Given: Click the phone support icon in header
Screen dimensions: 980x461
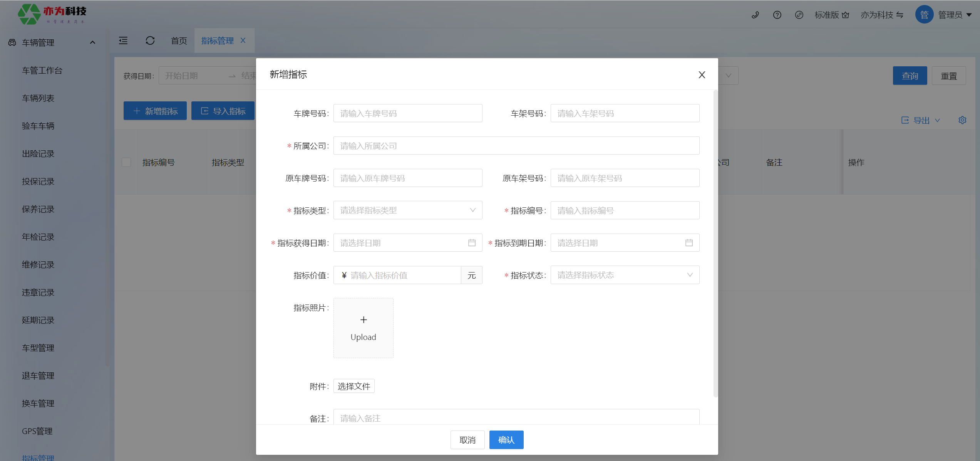Looking at the screenshot, I should coord(755,15).
